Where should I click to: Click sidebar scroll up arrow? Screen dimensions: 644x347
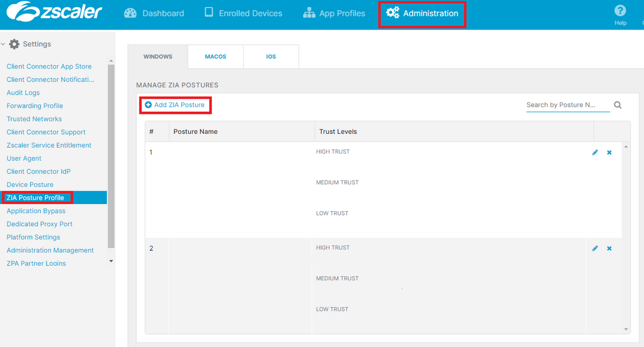[x=111, y=61]
